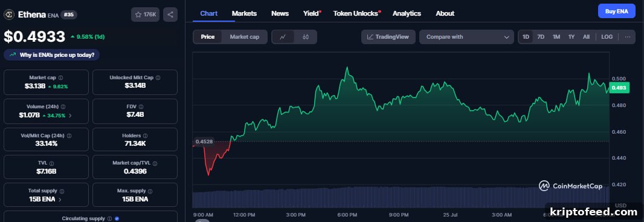The width and height of the screenshot is (644, 222).
Task: Switch chart to Market cap
Action: tap(245, 37)
